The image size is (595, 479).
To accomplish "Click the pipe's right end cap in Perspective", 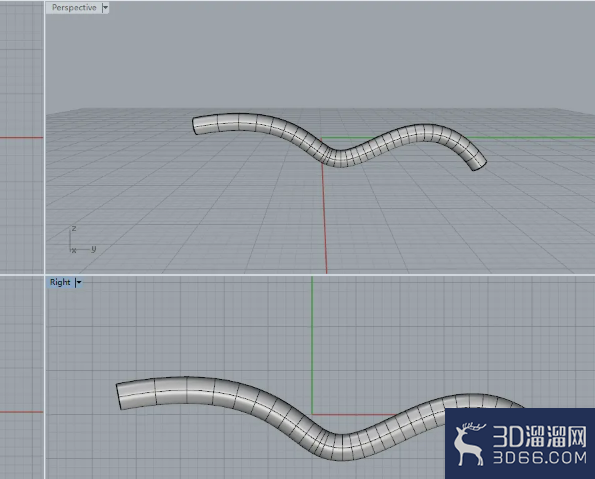I will point(479,166).
